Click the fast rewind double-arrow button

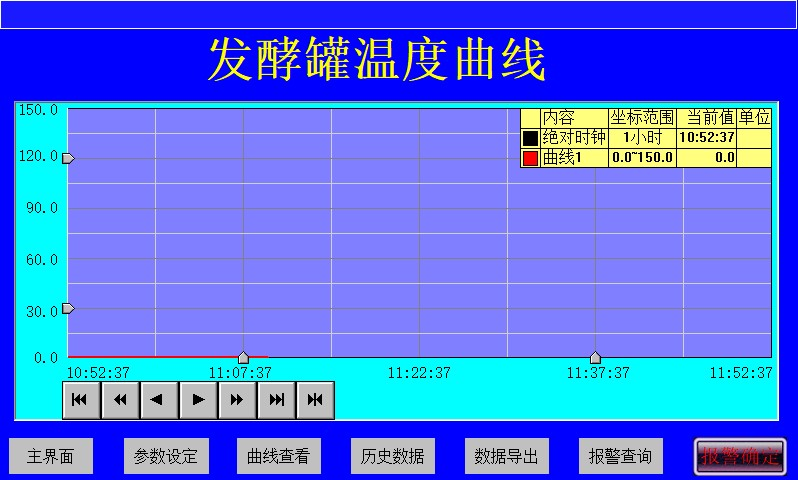click(120, 400)
